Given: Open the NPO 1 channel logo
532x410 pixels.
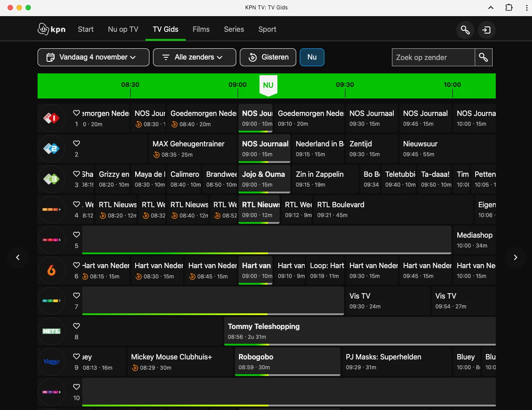Looking at the screenshot, I should coord(51,118).
